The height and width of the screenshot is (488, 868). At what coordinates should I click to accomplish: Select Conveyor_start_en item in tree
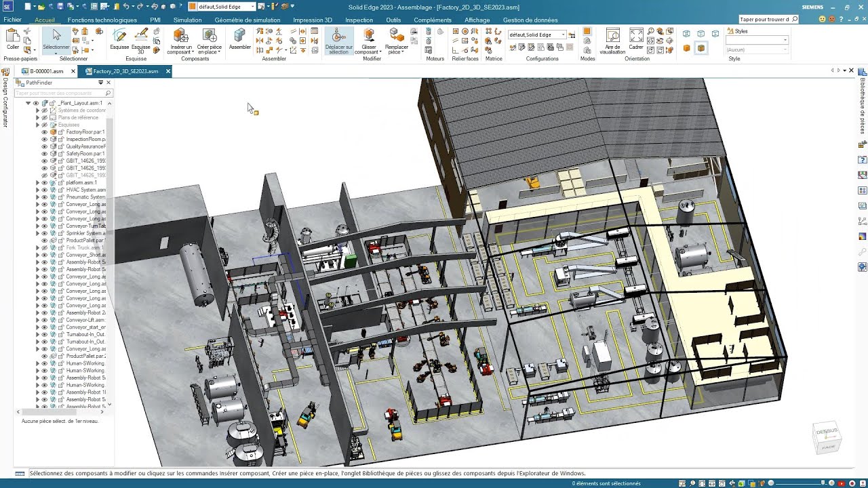coord(86,327)
